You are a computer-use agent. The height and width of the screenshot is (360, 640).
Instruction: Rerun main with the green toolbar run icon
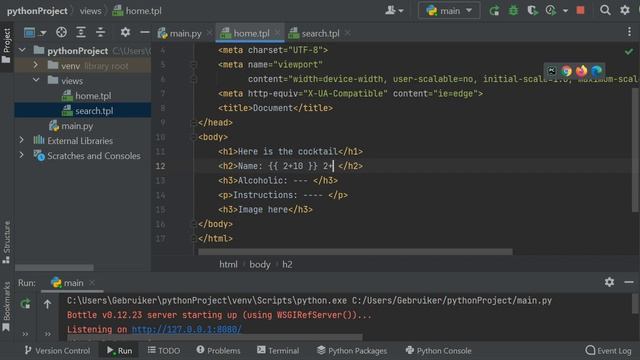[x=494, y=11]
